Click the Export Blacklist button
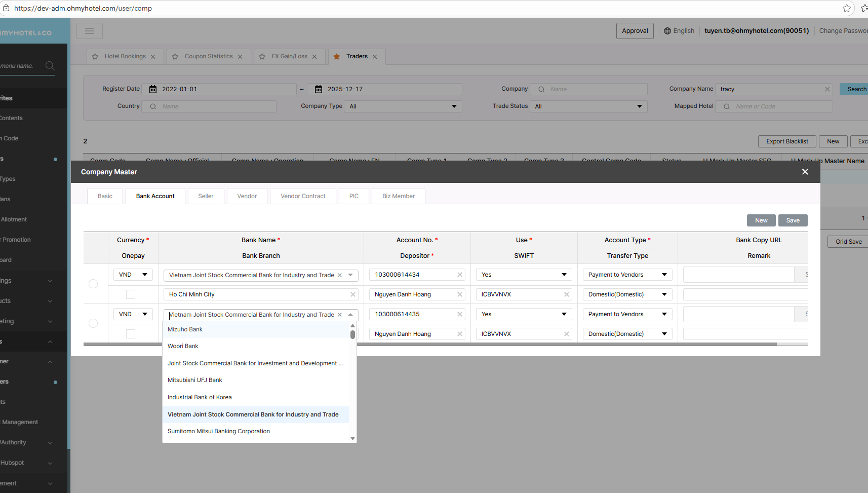Screen dimensions: 868x493 click(x=787, y=141)
